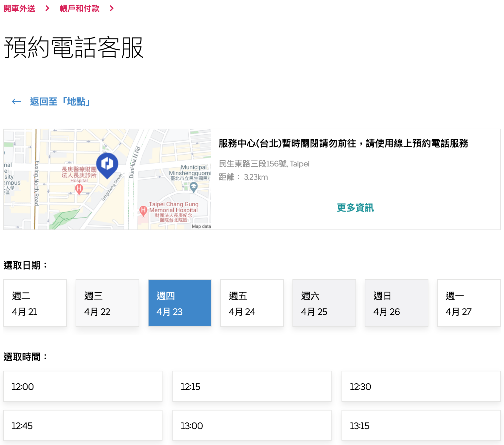Select date 週日 4月 26
Viewport: 504px width, 445px height.
coord(397,303)
